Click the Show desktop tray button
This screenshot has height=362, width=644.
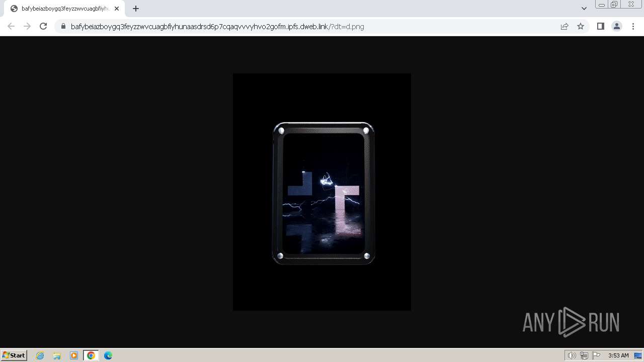tap(638, 355)
